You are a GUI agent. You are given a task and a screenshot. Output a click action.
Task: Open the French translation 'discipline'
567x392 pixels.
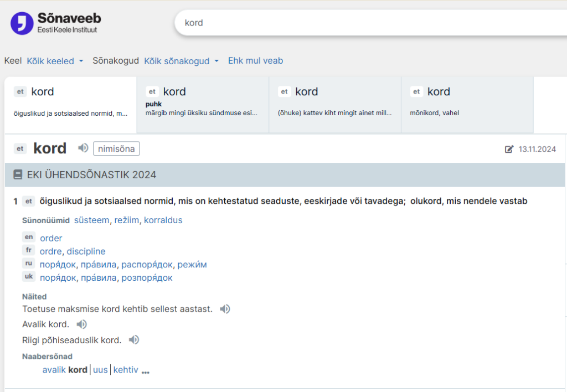click(86, 251)
